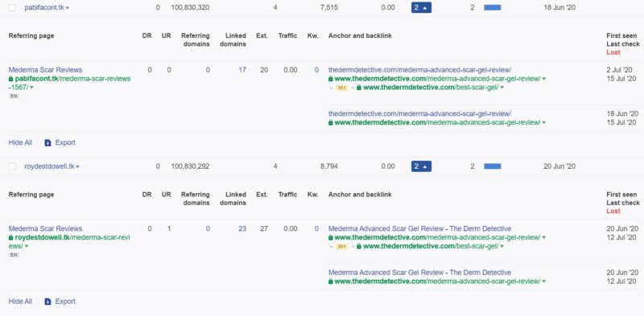This screenshot has height=316, width=644.
Task: Click the 301 redirect badge in pabifacont.tk section
Action: 341,88
